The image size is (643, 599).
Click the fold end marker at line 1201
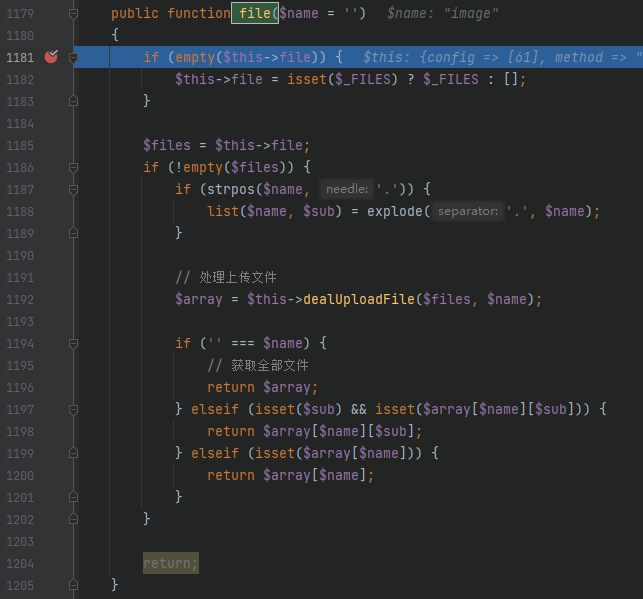73,497
